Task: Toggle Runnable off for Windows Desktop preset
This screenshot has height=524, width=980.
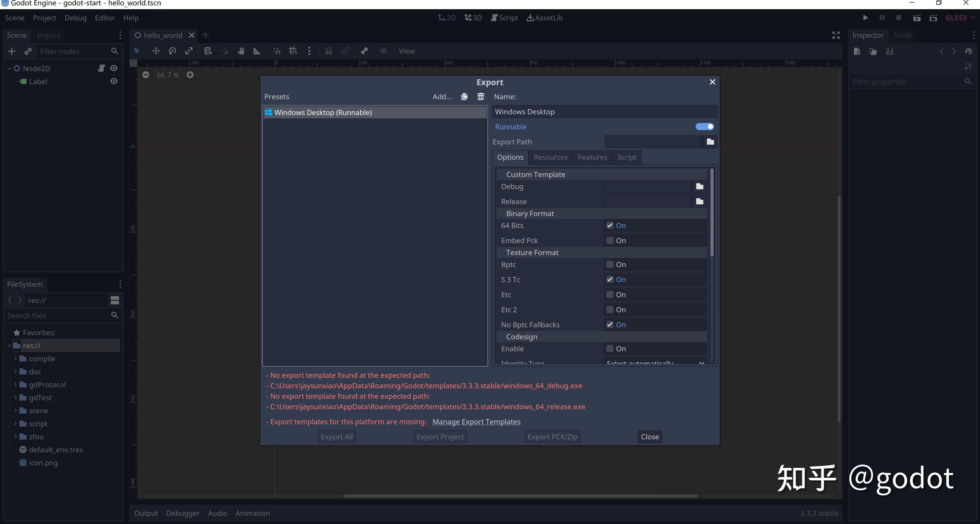Action: click(x=705, y=127)
